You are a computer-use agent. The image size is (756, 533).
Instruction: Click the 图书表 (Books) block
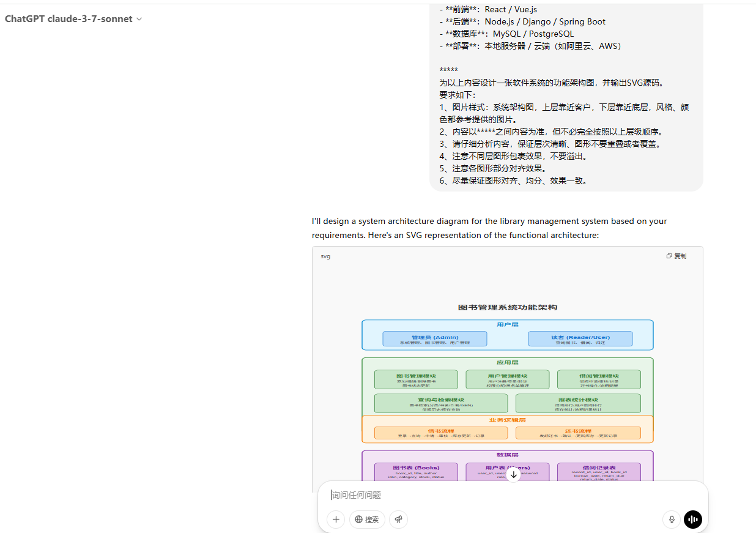tap(416, 471)
